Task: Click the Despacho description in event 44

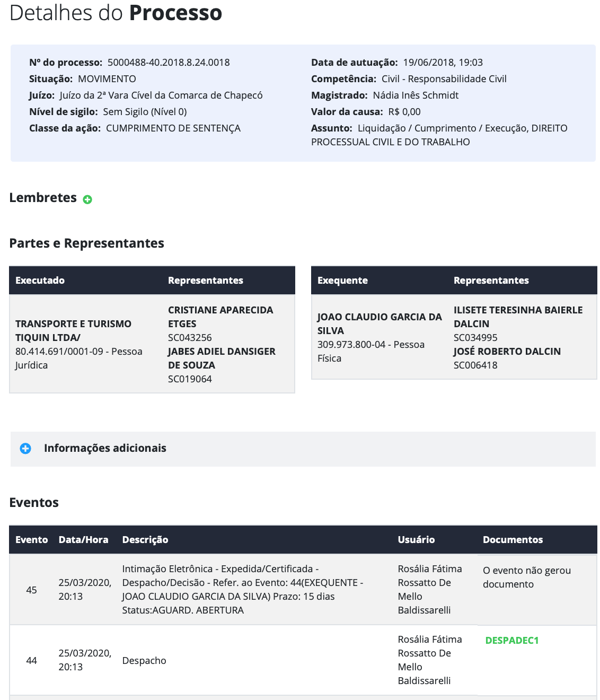Action: pos(144,660)
